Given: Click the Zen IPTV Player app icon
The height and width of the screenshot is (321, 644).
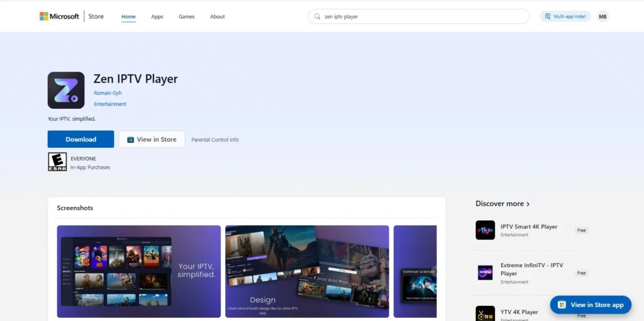Looking at the screenshot, I should click(x=66, y=91).
